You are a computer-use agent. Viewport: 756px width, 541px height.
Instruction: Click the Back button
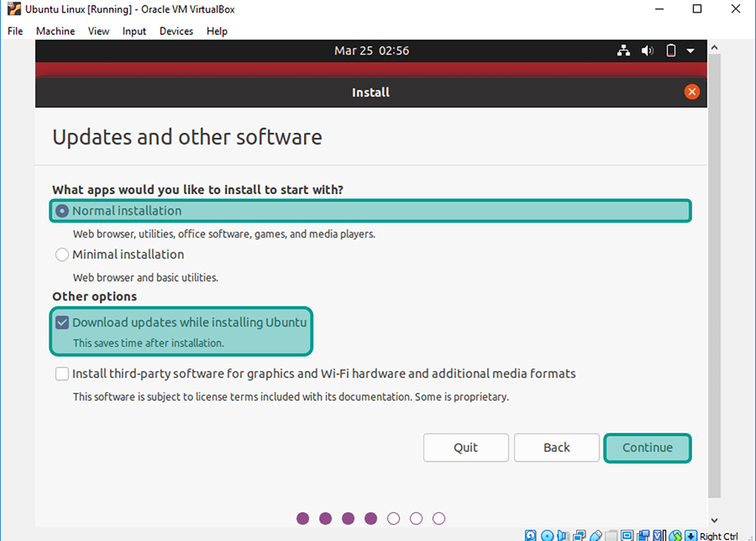click(x=556, y=447)
